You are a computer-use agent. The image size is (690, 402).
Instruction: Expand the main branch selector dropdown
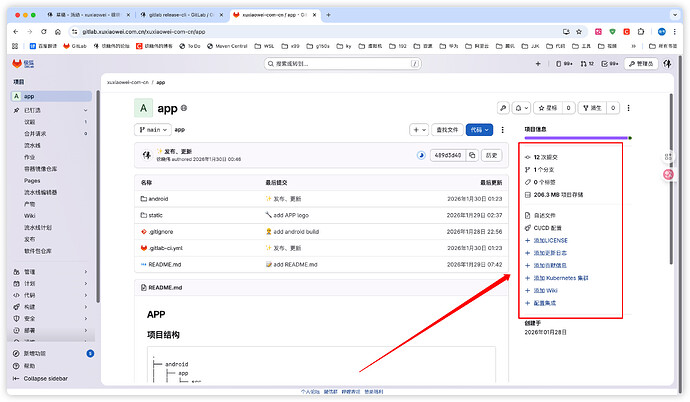click(x=153, y=129)
